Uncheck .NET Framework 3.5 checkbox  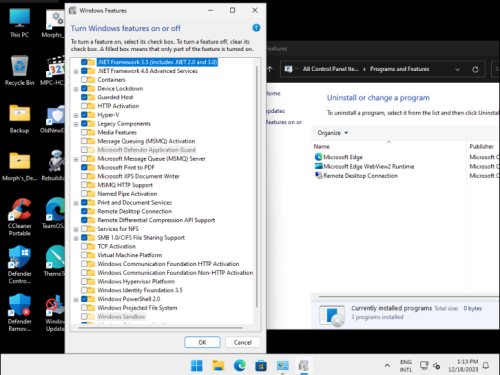pyautogui.click(x=84, y=62)
